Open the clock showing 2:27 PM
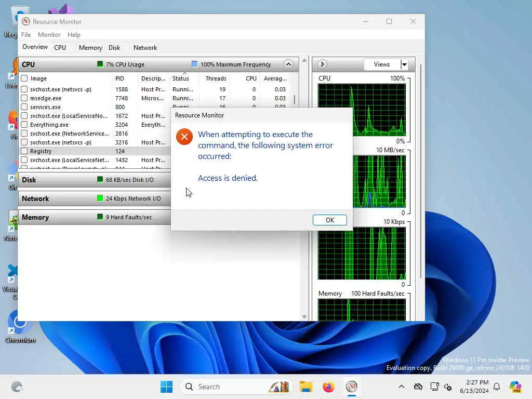Image resolution: width=532 pixels, height=399 pixels. 474,387
